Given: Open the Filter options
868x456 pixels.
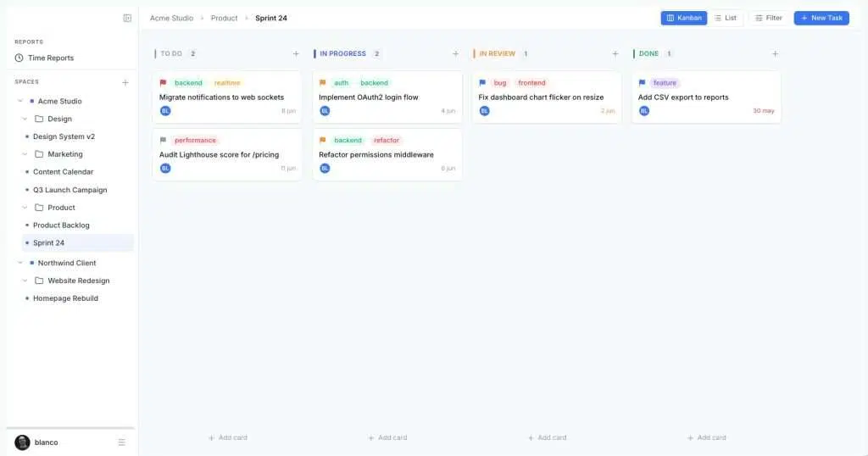Looking at the screenshot, I should [769, 19].
